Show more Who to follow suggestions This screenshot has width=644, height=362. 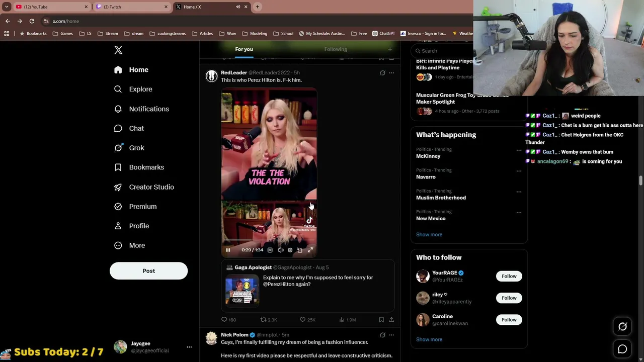point(429,339)
